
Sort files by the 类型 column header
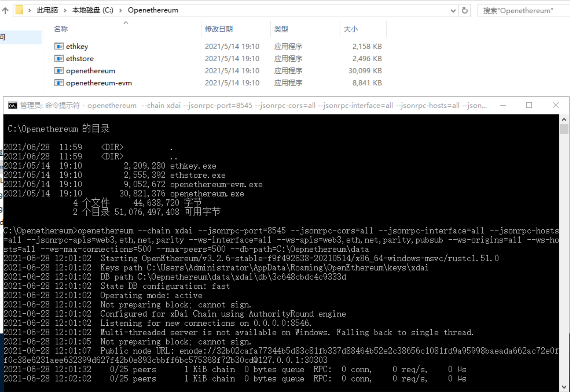coord(281,29)
